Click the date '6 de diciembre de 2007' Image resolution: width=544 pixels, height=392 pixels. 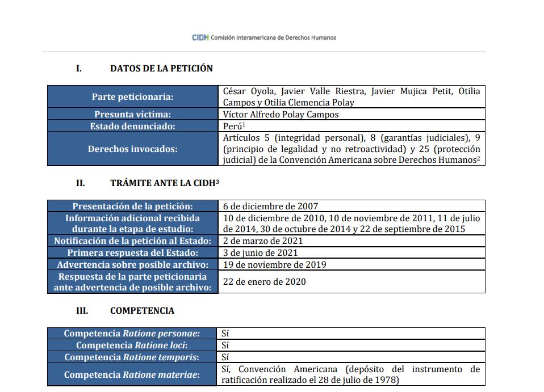click(270, 206)
